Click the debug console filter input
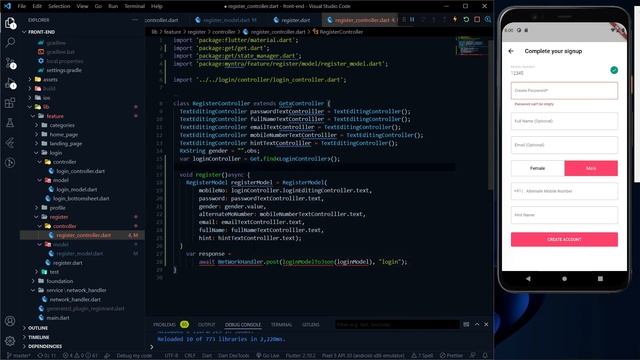 397,324
